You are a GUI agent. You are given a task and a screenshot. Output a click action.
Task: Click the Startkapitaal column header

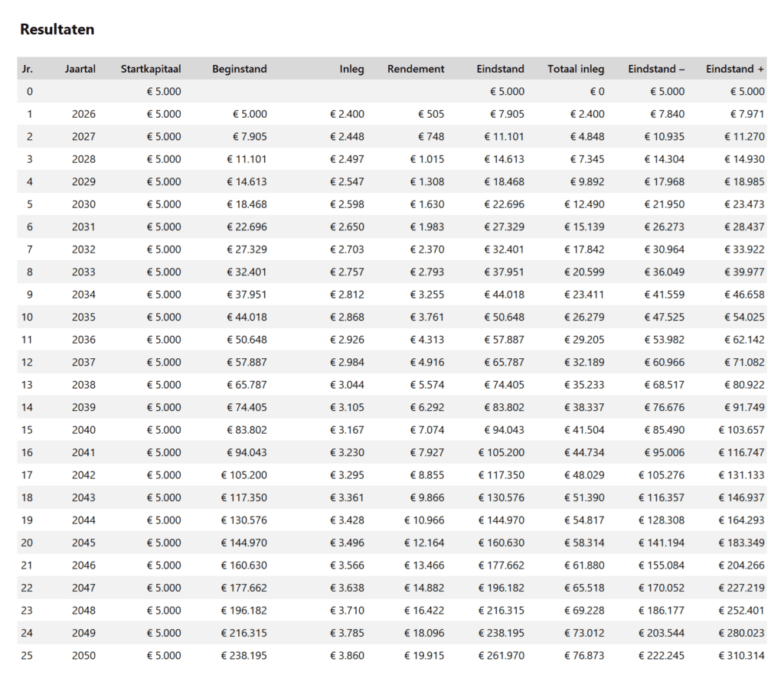click(150, 68)
